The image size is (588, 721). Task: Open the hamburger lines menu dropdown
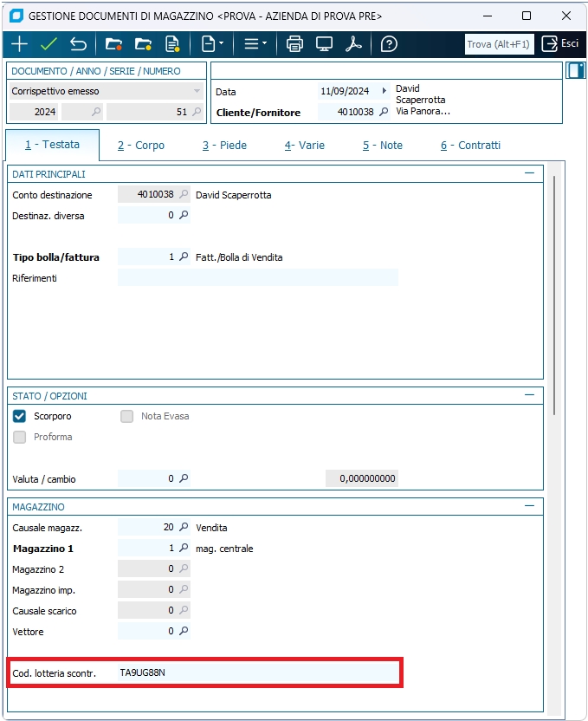tap(255, 44)
